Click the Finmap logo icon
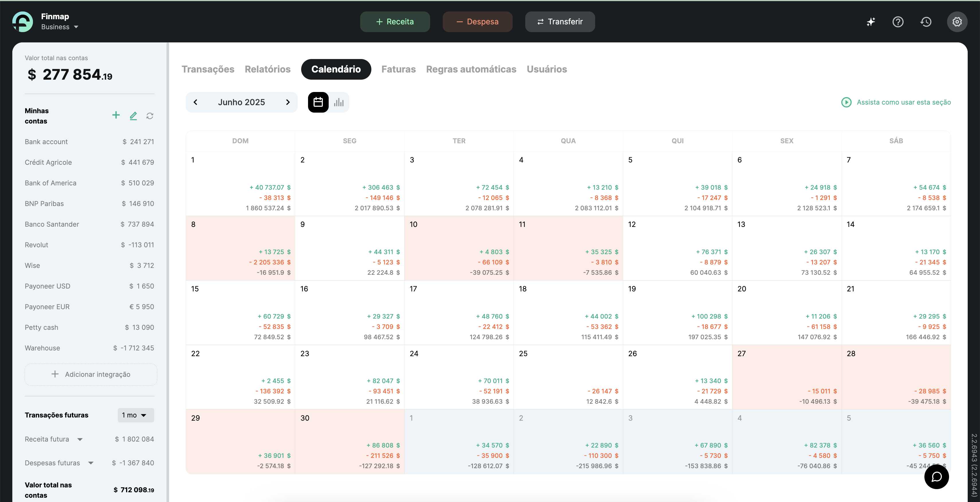The height and width of the screenshot is (502, 980). click(22, 22)
